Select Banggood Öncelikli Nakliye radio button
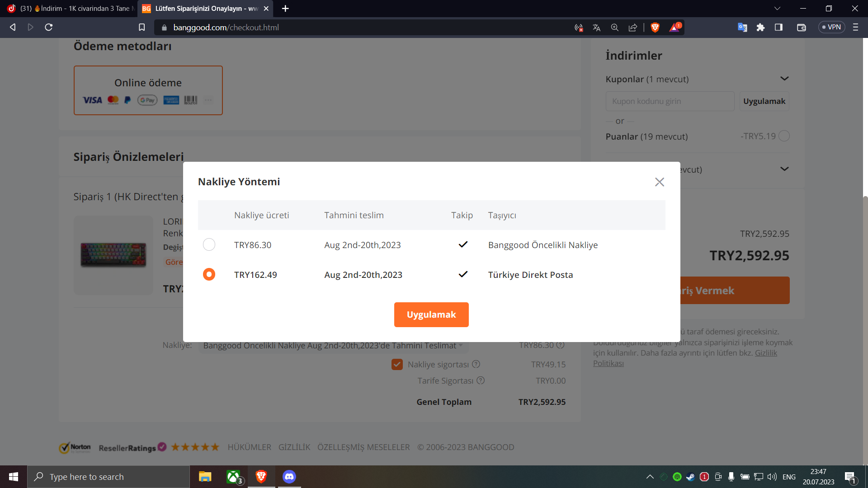868x488 pixels. 209,245
